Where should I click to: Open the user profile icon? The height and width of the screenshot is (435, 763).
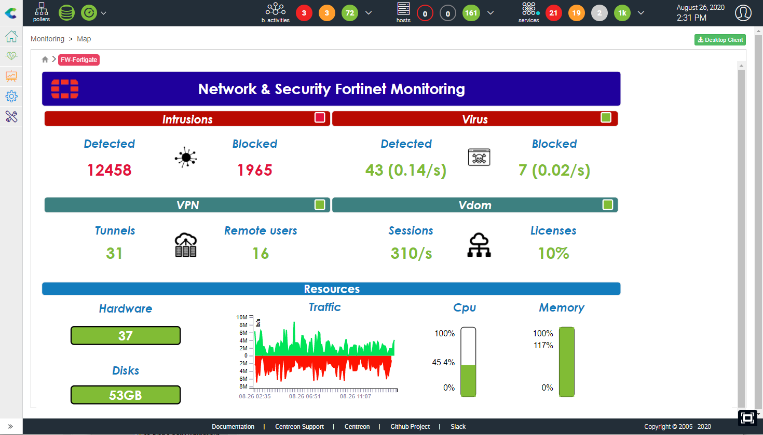click(x=743, y=13)
